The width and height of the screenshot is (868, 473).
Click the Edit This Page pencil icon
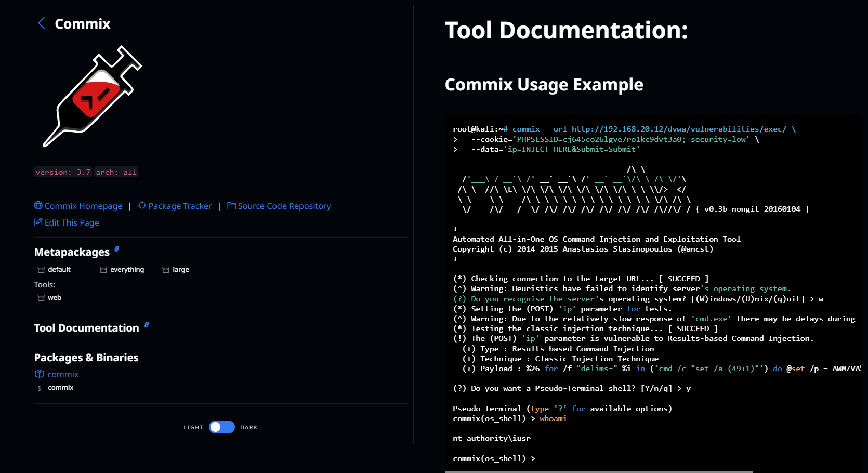tap(38, 222)
